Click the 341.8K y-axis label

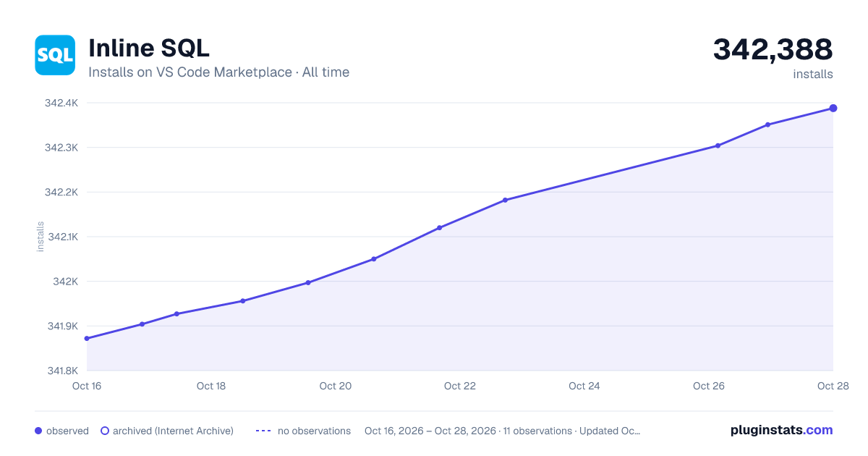click(x=62, y=371)
